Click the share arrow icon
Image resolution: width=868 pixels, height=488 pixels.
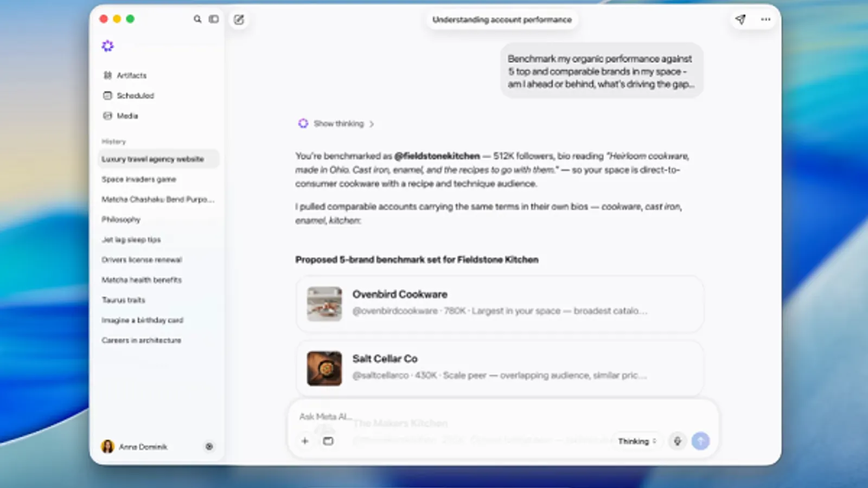pos(741,20)
